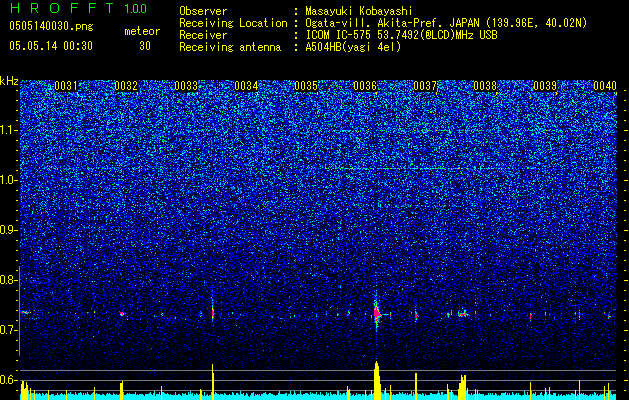This screenshot has height=400, width=629.
Task: Click time marker 0032
Action: coord(126,86)
